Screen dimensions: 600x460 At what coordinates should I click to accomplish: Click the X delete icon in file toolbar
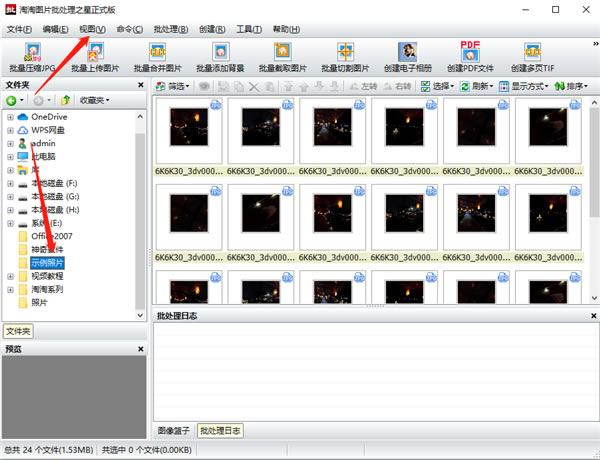[254, 87]
